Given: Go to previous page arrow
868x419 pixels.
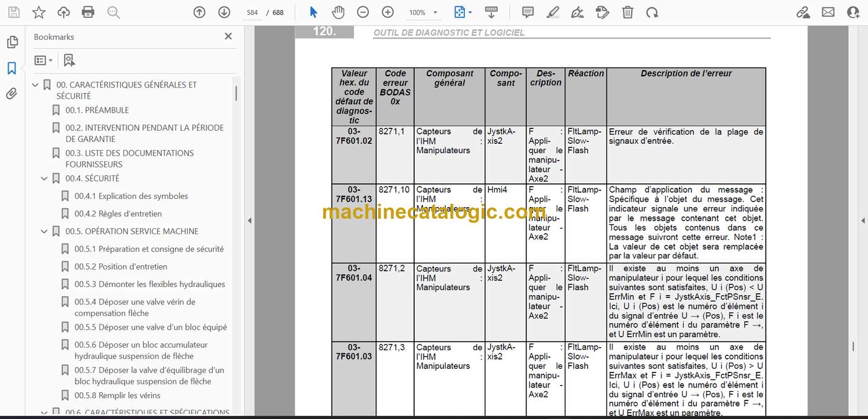Looking at the screenshot, I should click(199, 12).
